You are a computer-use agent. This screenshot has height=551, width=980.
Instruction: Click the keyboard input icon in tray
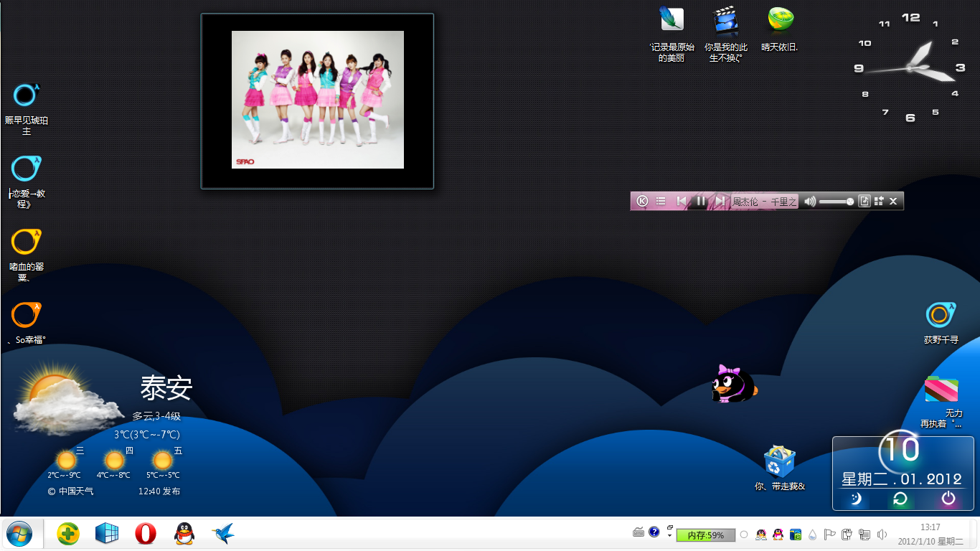click(x=639, y=532)
